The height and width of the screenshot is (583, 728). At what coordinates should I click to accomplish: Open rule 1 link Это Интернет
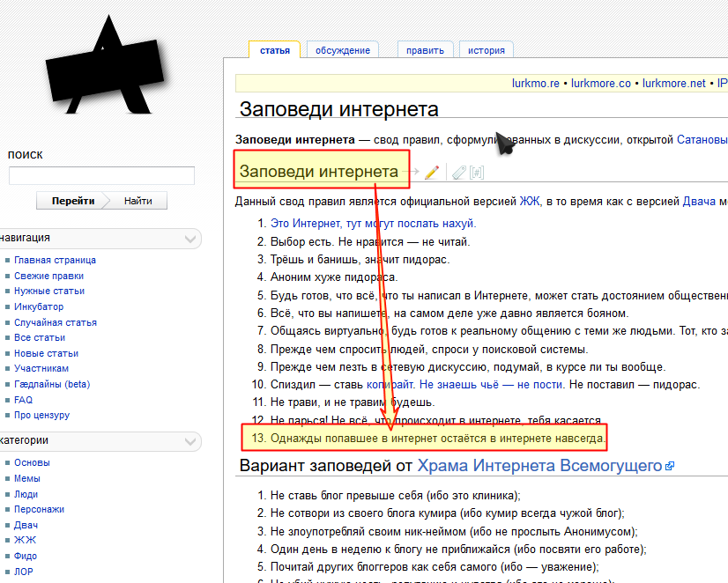(374, 224)
